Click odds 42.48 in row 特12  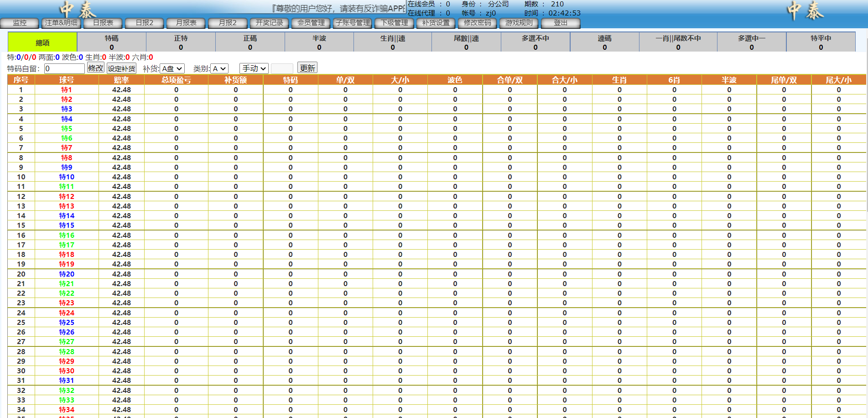121,197
